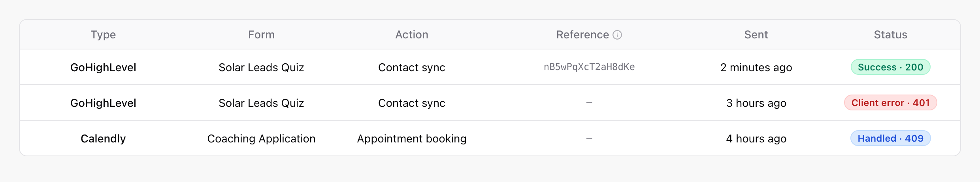The image size is (980, 182).
Task: Open the Success · 200 status badge
Action: point(890,67)
